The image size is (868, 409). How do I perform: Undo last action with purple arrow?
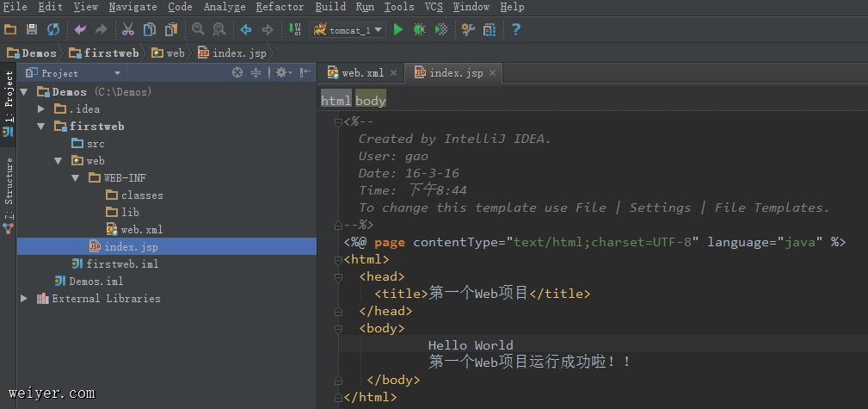[x=80, y=29]
